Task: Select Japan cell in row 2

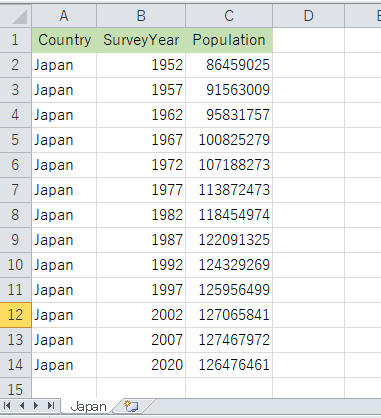Action: 64,65
